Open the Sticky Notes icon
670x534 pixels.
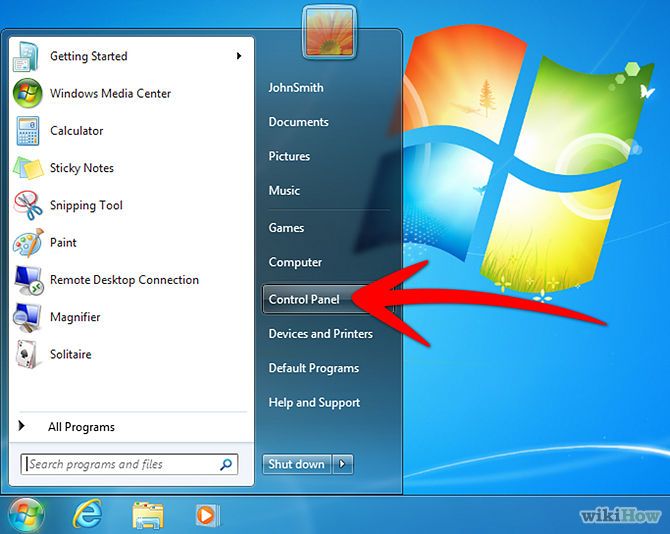point(28,168)
